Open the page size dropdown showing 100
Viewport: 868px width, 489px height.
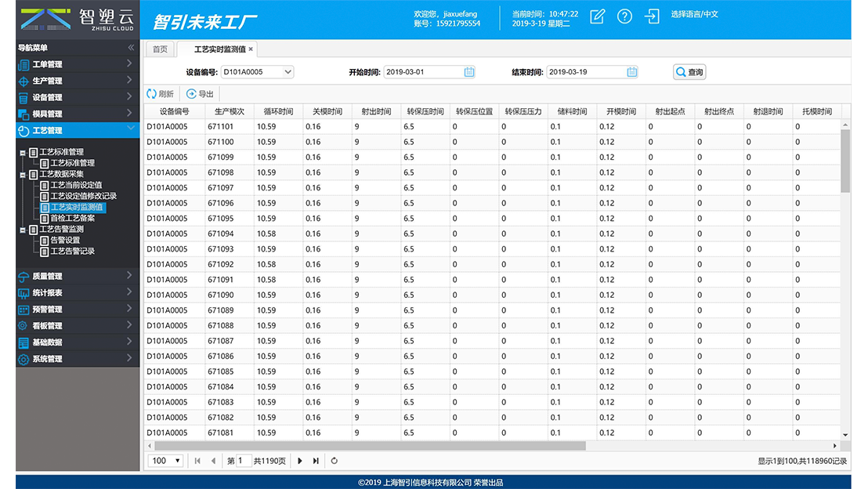coord(166,461)
